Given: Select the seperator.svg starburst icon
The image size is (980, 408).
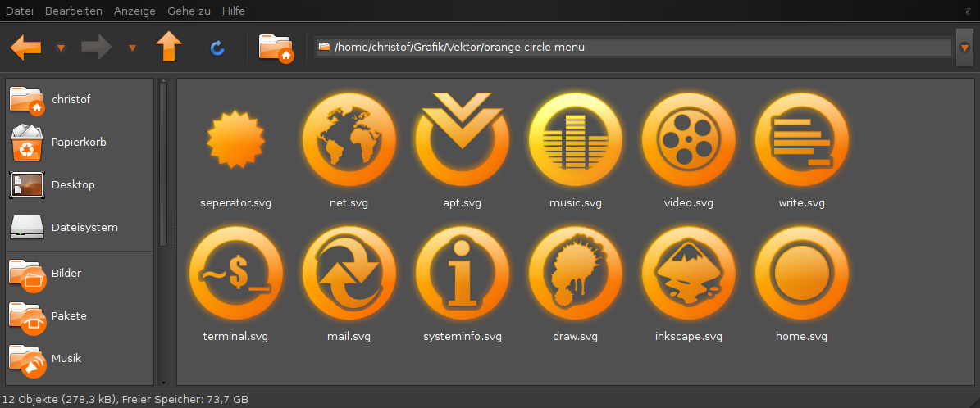Looking at the screenshot, I should coord(235,138).
